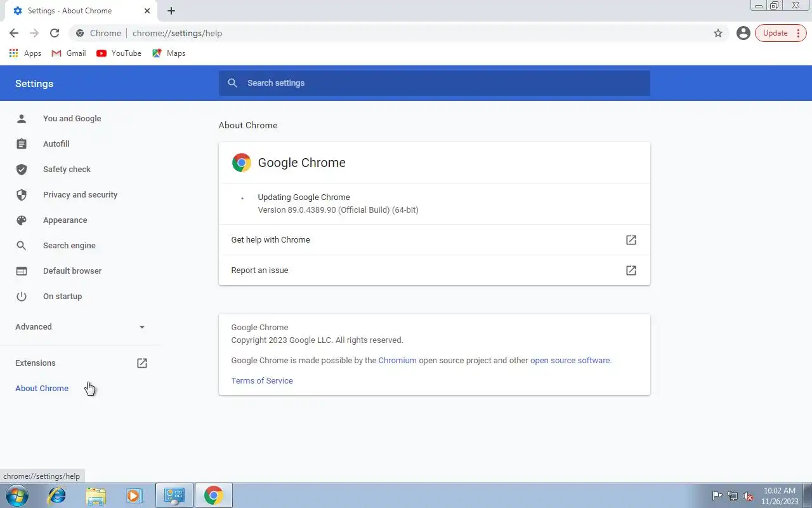Open the Terms of Service link

[262, 381]
